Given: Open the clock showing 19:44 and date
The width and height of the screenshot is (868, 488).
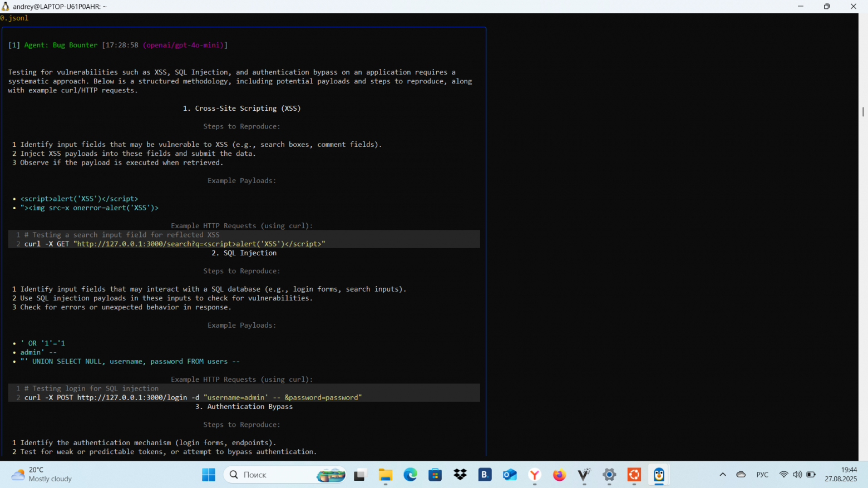Looking at the screenshot, I should pos(841,475).
